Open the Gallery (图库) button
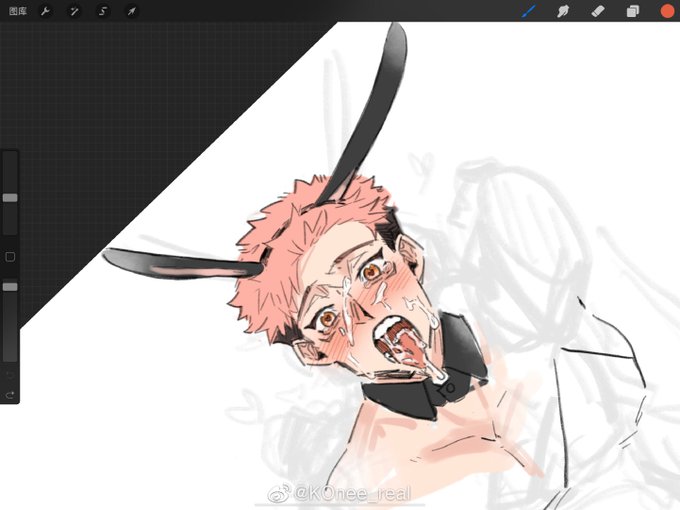 click(x=18, y=11)
